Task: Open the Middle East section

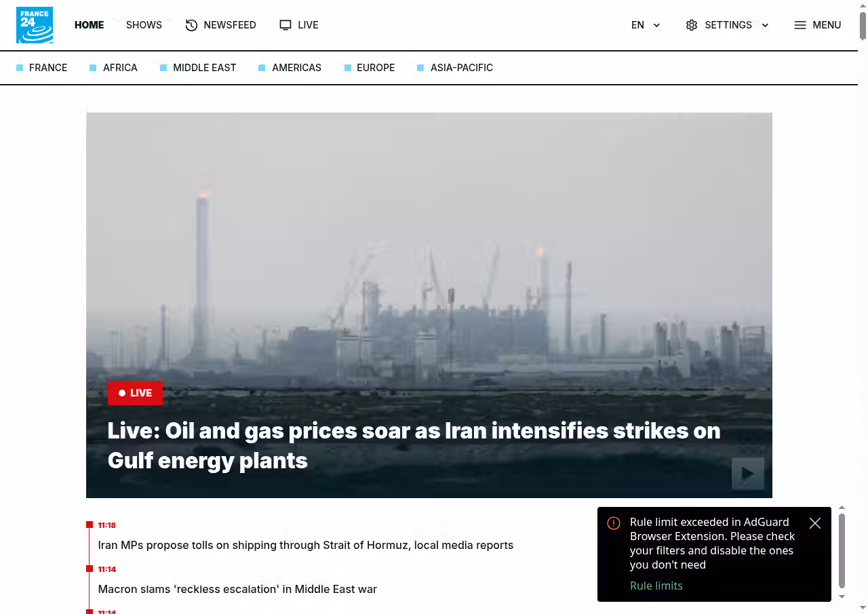Action: coord(205,68)
